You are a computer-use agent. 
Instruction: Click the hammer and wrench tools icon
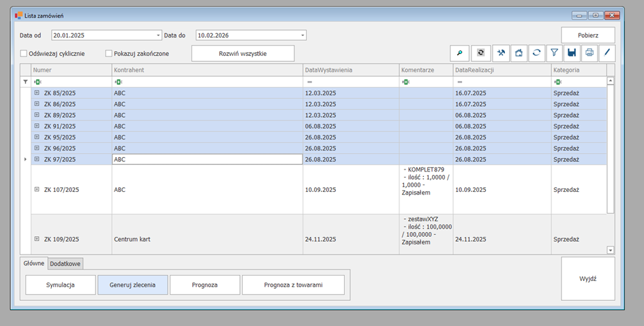coord(502,53)
